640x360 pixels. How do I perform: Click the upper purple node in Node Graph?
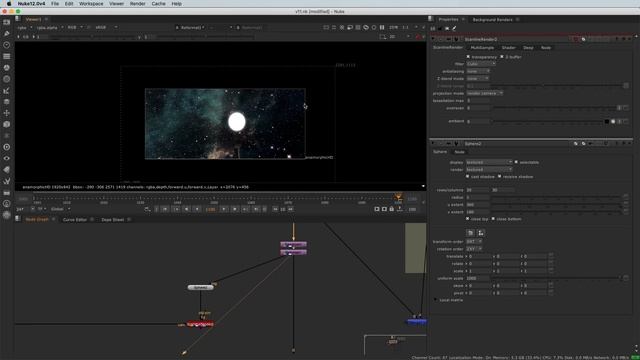293,244
